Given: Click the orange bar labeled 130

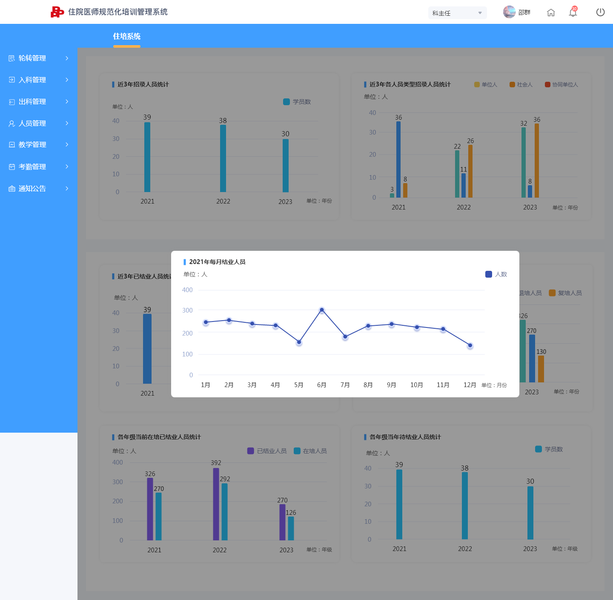Looking at the screenshot, I should click(x=541, y=369).
